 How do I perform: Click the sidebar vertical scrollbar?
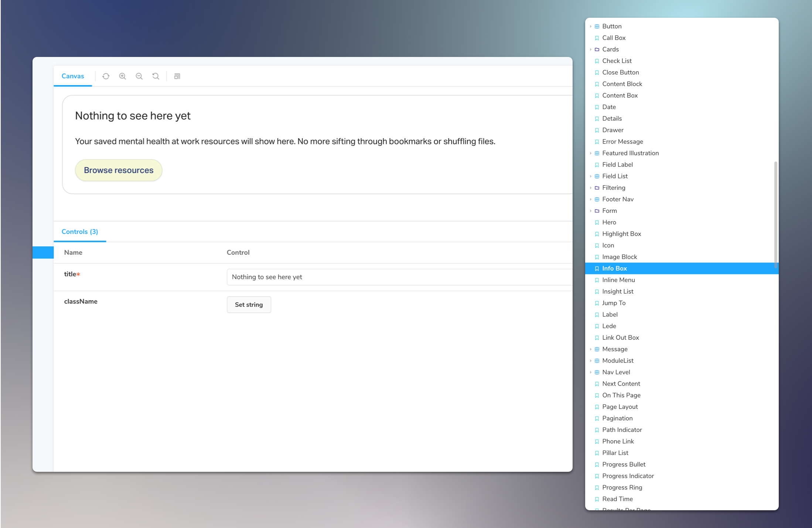(775, 214)
